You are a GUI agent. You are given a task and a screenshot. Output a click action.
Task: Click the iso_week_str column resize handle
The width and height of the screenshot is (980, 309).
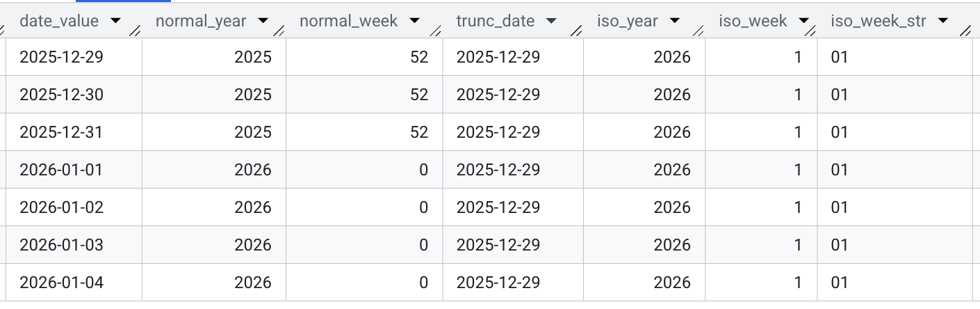pos(965,31)
